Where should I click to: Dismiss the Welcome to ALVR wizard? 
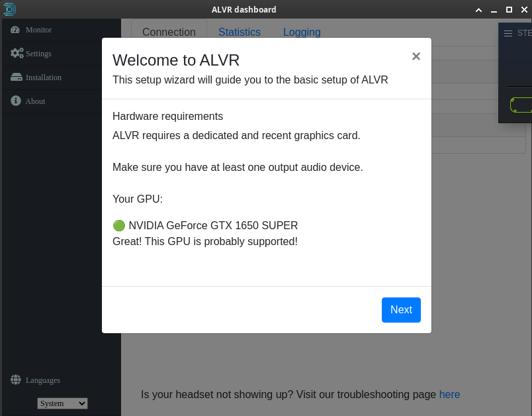(416, 56)
